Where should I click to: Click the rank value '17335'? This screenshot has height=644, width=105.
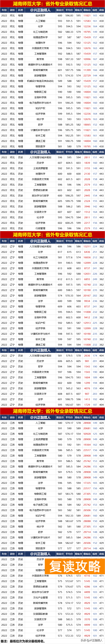point(87,483)
